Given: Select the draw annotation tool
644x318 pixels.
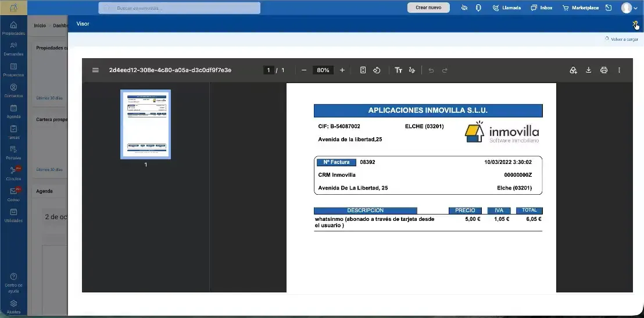Looking at the screenshot, I should (412, 70).
